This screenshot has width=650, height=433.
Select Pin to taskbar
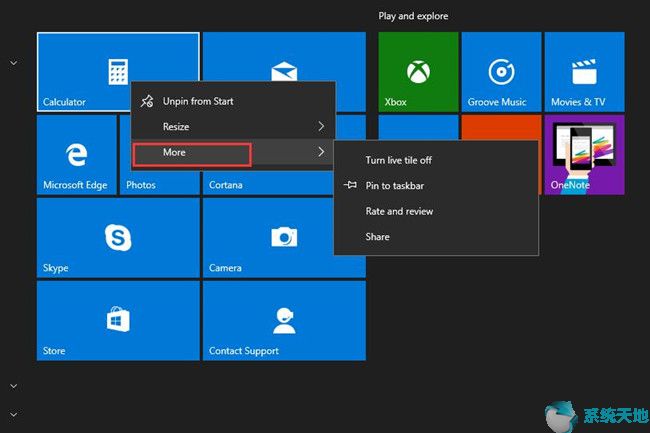pos(436,186)
